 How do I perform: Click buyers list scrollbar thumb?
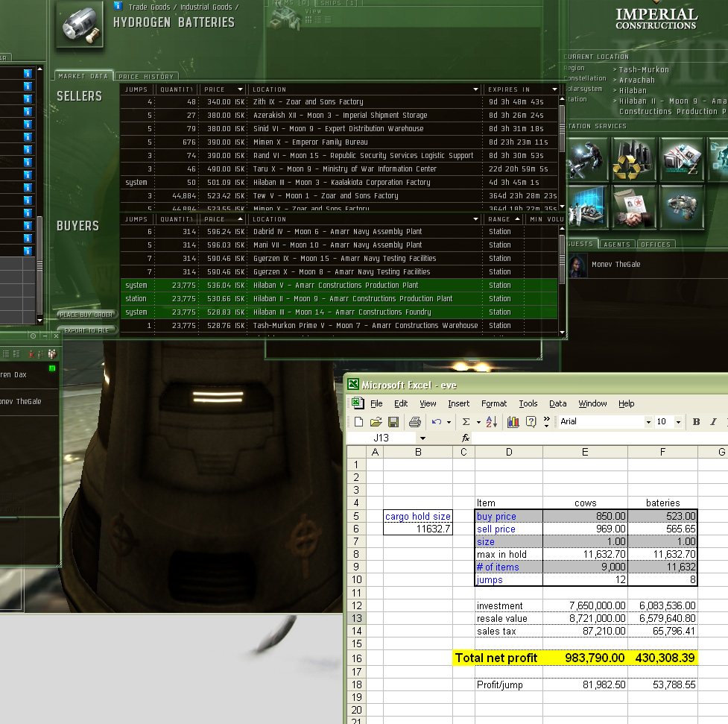[x=562, y=259]
